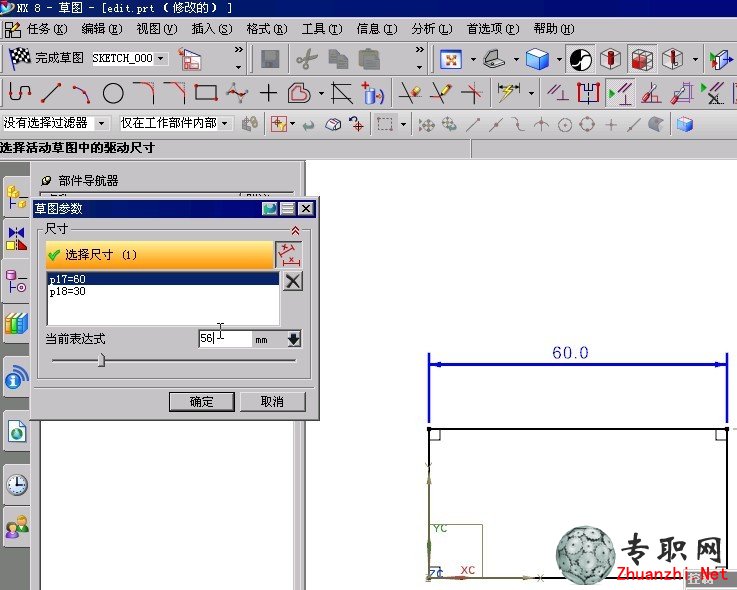Image resolution: width=737 pixels, height=590 pixels.
Task: Click the current expression value field
Action: [x=226, y=338]
